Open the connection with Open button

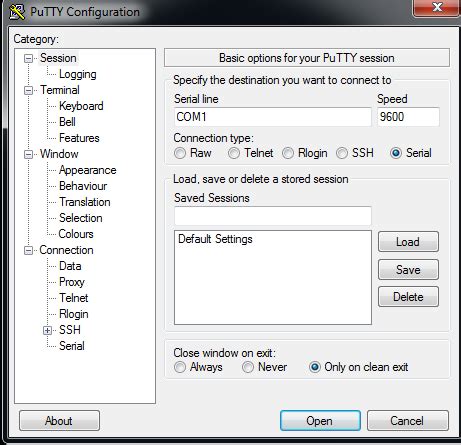click(x=320, y=421)
